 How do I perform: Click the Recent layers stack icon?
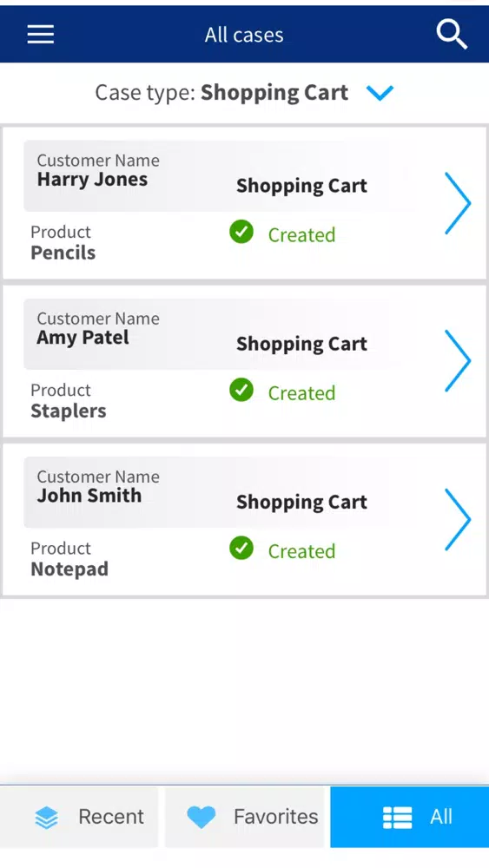[47, 817]
